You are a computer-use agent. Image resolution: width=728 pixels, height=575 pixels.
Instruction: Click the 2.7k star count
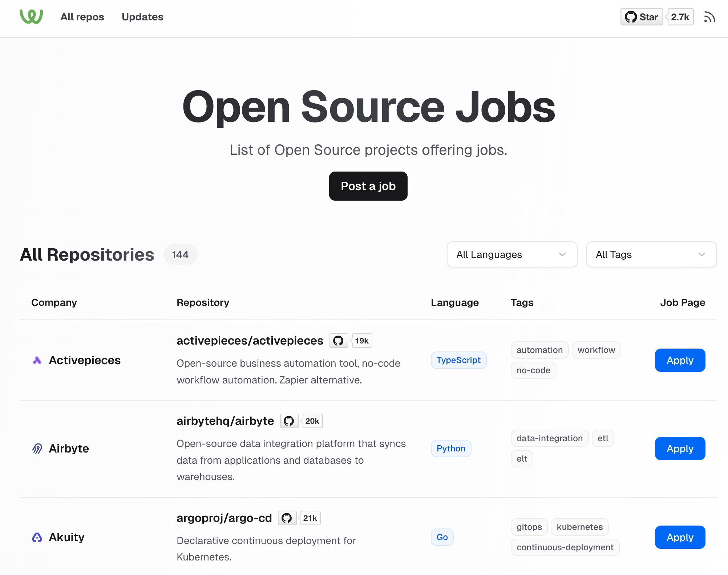tap(680, 17)
